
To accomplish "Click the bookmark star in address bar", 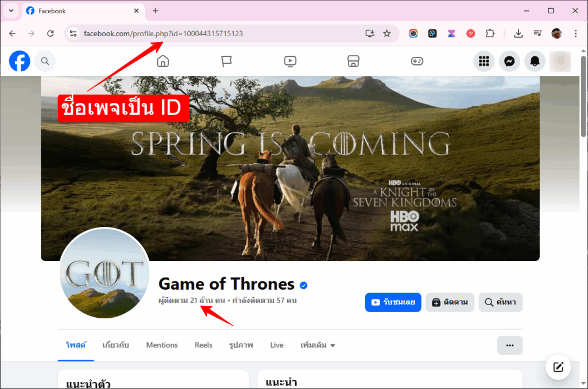I will (x=388, y=33).
